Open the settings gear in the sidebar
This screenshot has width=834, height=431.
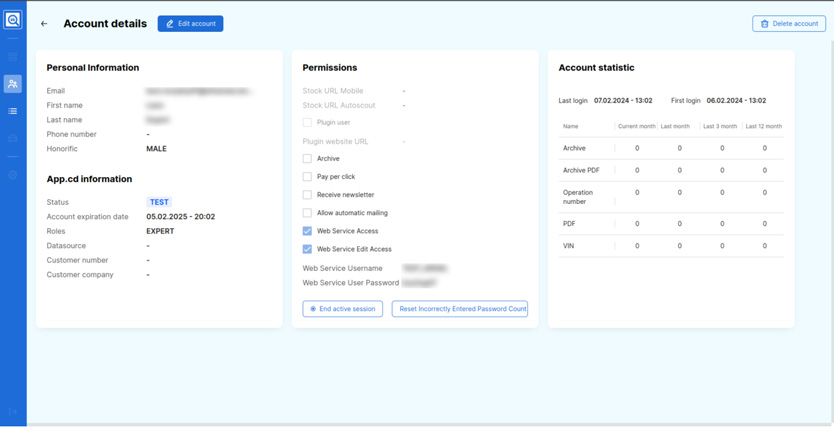click(x=13, y=175)
